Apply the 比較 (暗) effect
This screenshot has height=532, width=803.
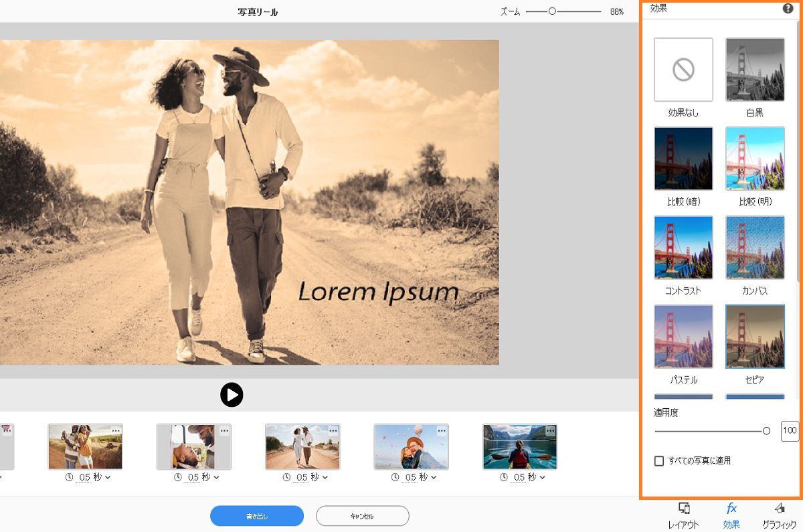pos(683,159)
